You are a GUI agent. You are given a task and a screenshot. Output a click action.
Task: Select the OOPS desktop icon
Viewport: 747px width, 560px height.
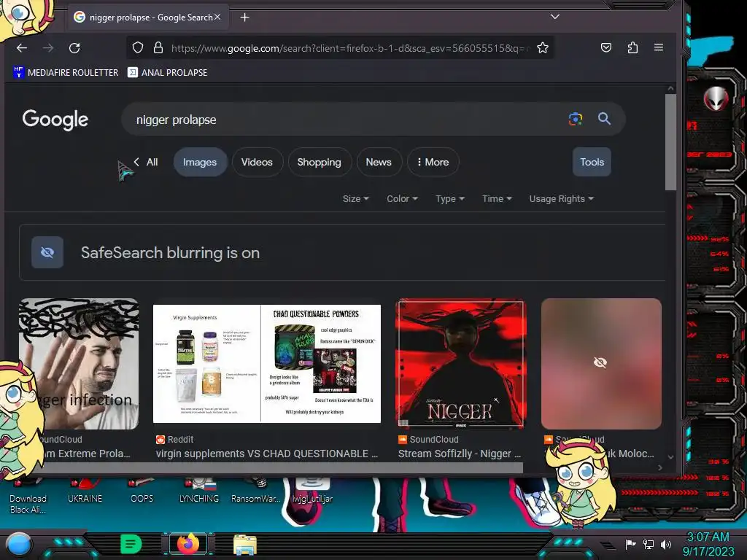click(142, 491)
